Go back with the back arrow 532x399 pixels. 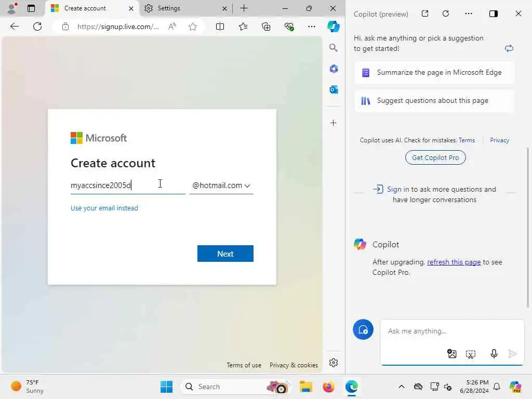pyautogui.click(x=14, y=26)
